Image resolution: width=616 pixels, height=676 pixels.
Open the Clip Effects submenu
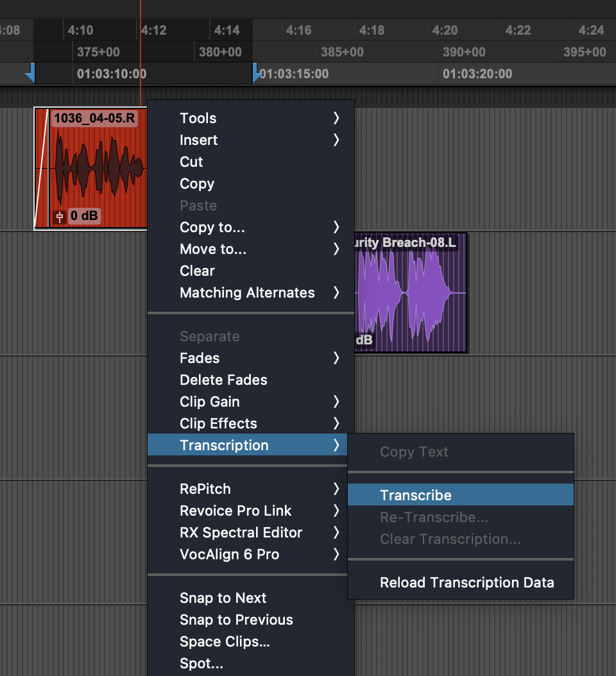[251, 423]
